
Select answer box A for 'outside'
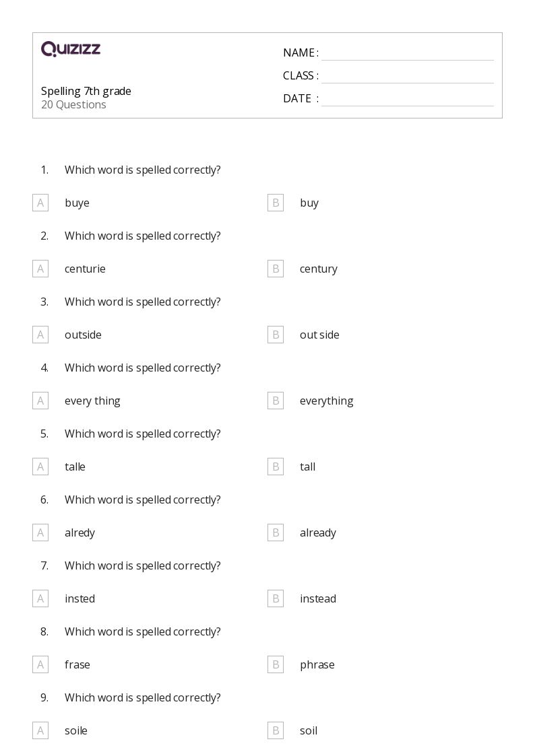pyautogui.click(x=40, y=335)
